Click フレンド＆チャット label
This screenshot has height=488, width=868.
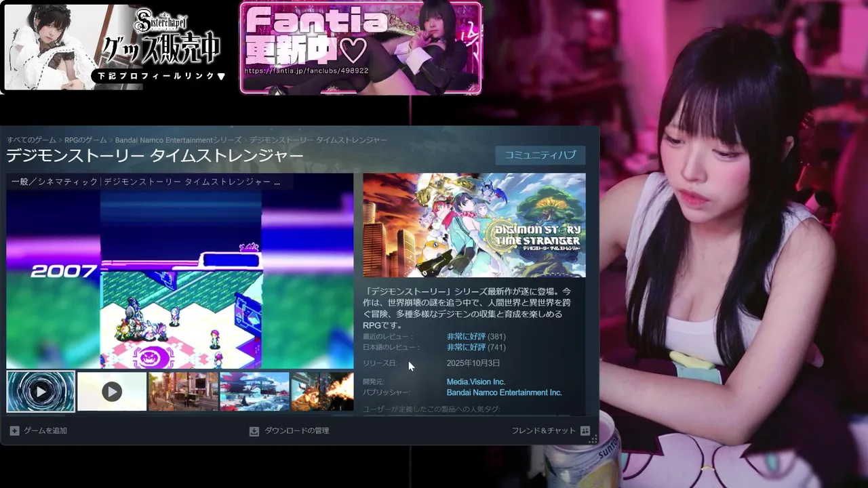[543, 431]
